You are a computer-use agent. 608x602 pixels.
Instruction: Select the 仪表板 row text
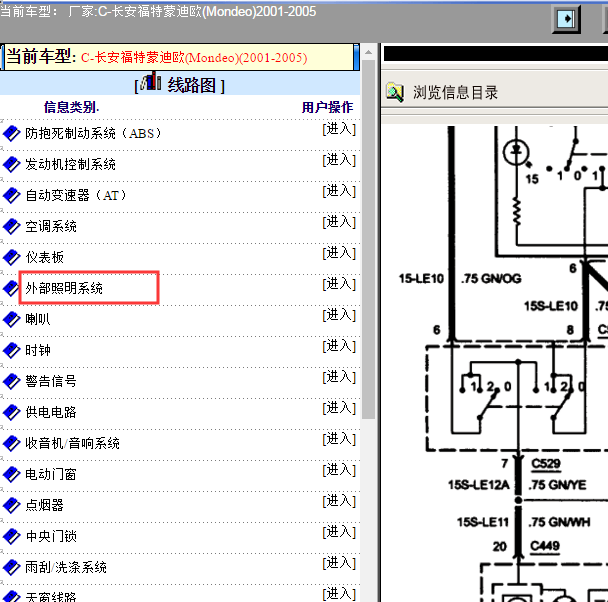[x=45, y=257]
